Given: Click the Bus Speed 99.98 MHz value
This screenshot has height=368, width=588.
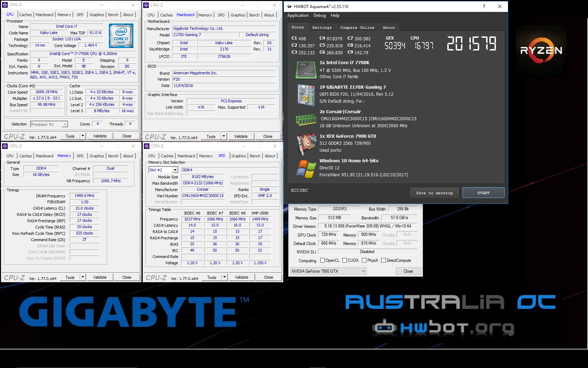Looking at the screenshot, I should 47,104.
